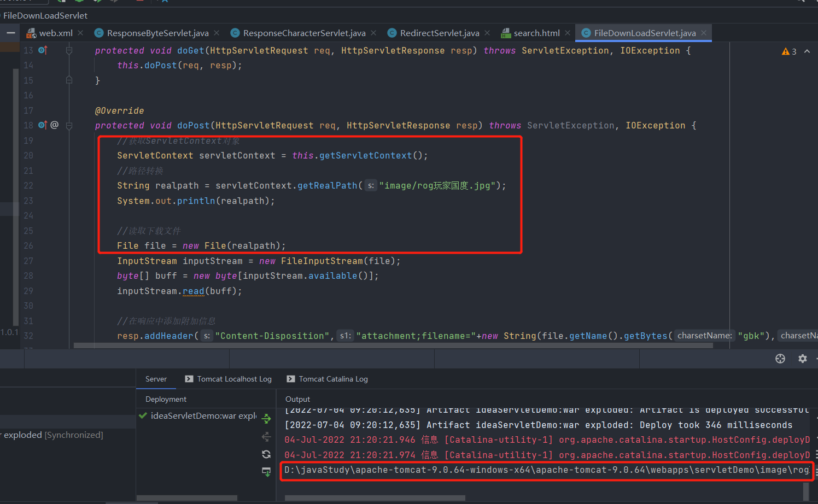Click the Refresh deployment status icon

coord(266,454)
